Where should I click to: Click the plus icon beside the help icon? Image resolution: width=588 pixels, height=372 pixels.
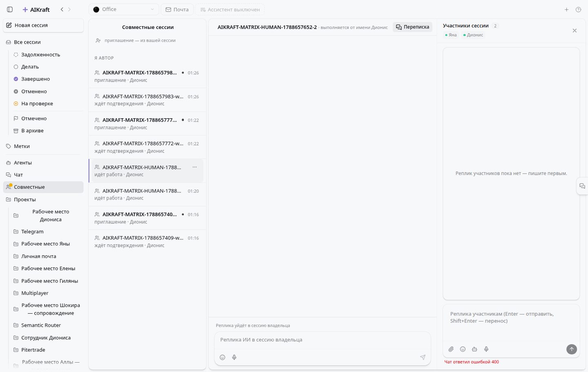click(566, 9)
